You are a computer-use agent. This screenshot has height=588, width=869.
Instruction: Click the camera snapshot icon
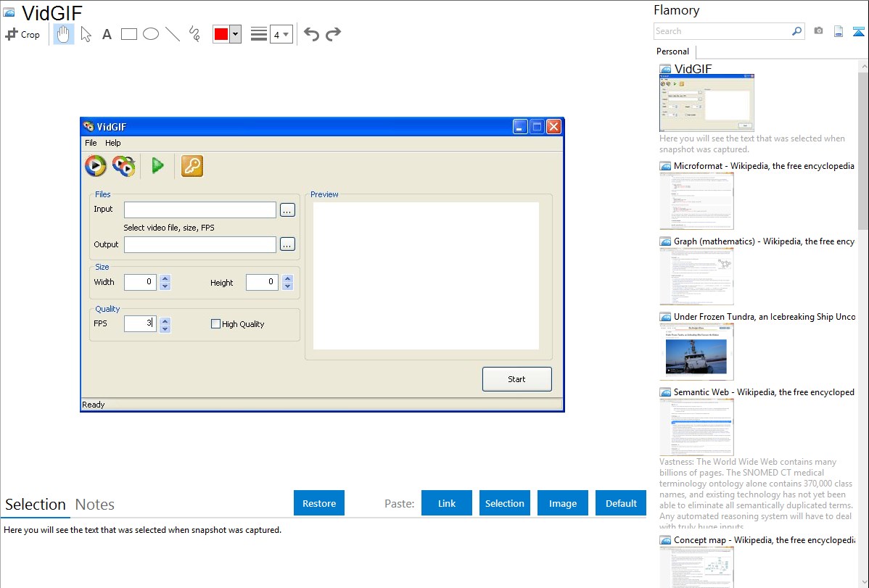tap(818, 31)
